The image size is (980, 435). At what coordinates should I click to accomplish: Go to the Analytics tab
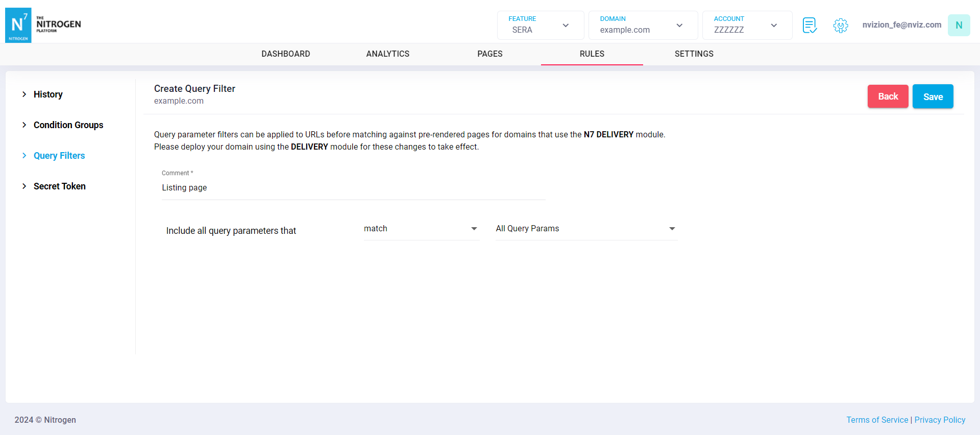click(x=388, y=54)
